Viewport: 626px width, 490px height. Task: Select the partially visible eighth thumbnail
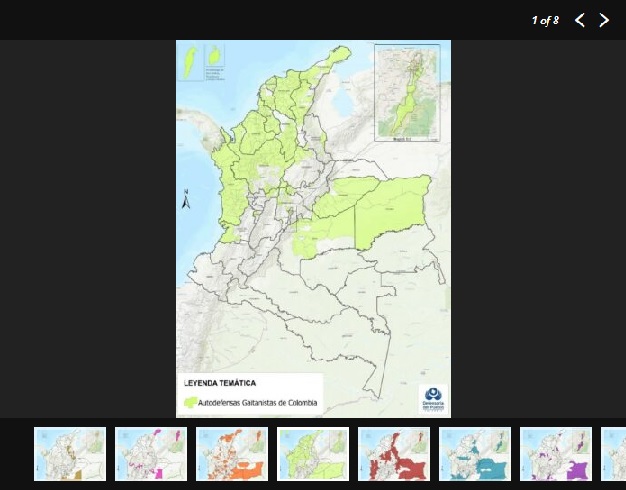(614, 454)
